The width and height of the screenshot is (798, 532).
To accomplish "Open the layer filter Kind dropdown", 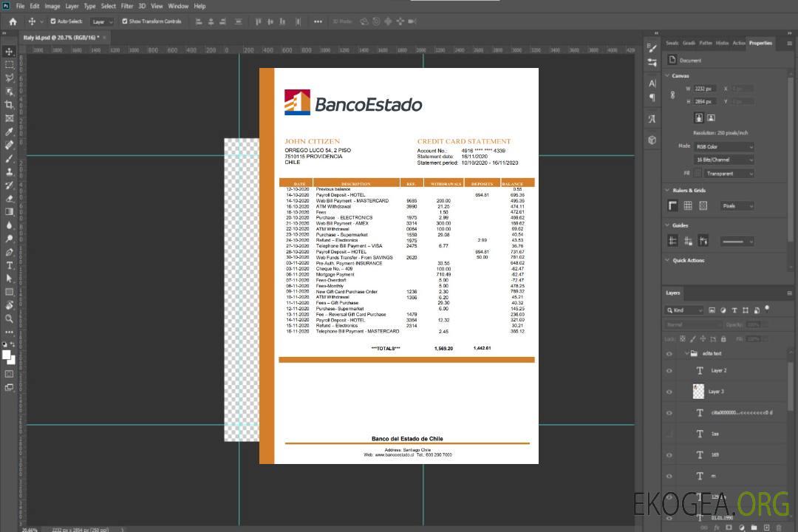I will tap(684, 310).
